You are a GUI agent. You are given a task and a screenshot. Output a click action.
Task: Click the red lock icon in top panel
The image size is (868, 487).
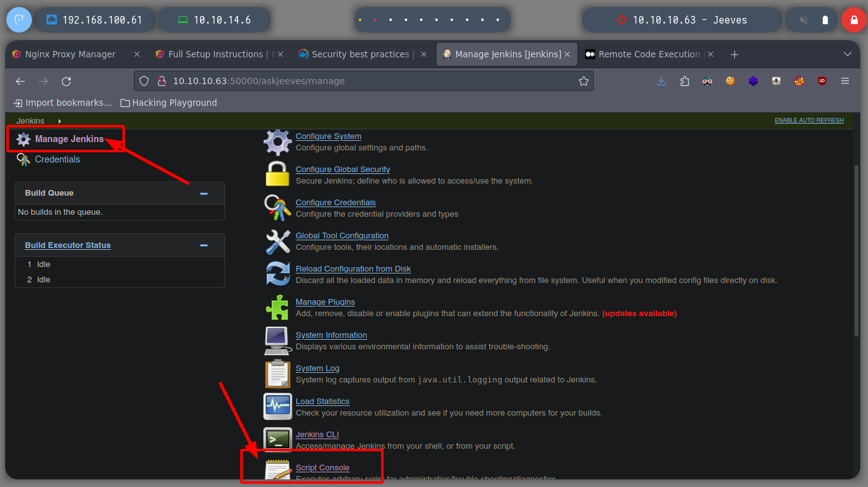853,20
